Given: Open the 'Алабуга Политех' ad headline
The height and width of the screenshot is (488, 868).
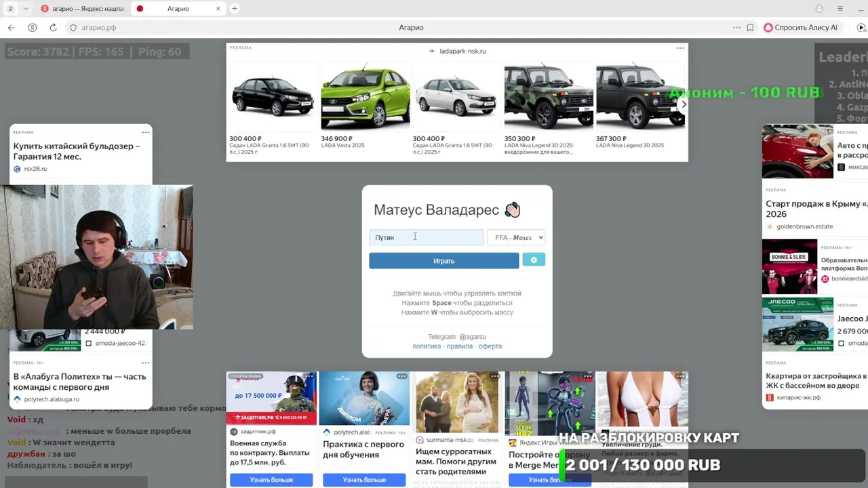Looking at the screenshot, I should (x=80, y=382).
